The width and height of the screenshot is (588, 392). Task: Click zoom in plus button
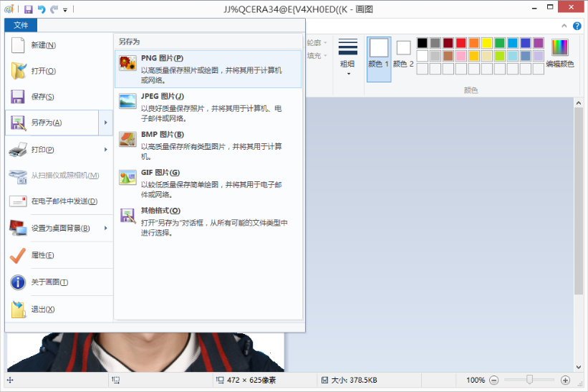[566, 381]
